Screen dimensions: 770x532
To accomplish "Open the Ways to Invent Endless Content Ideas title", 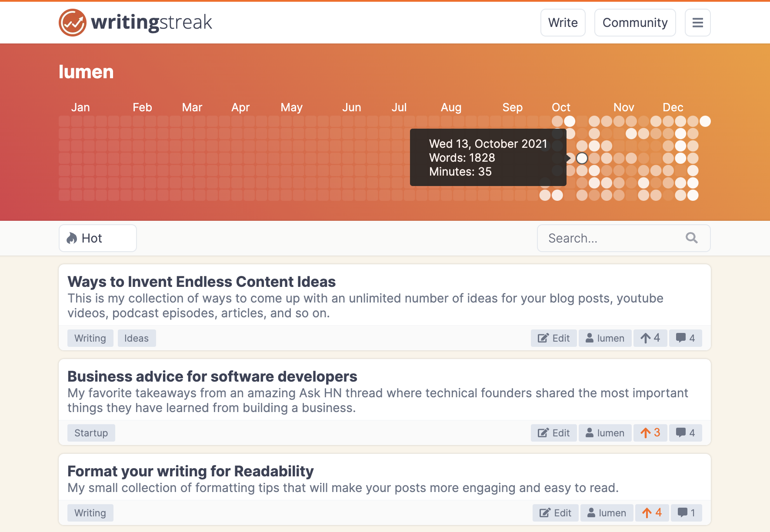I will pyautogui.click(x=201, y=282).
